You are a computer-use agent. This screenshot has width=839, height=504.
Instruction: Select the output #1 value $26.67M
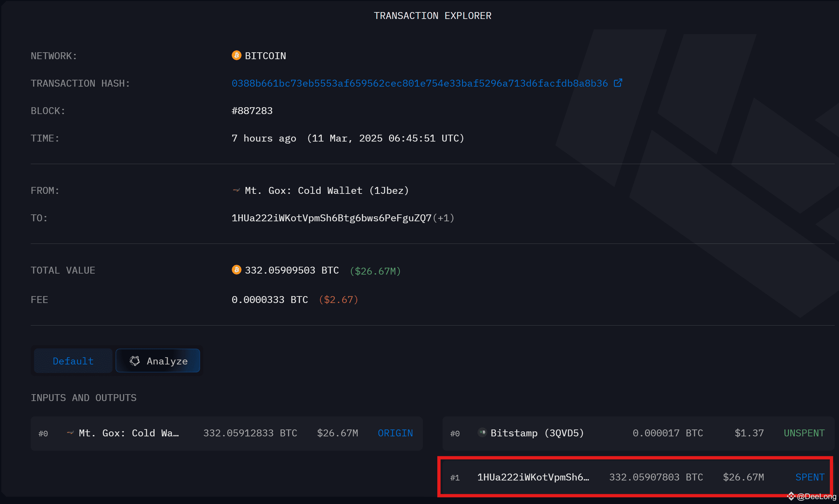tap(743, 477)
